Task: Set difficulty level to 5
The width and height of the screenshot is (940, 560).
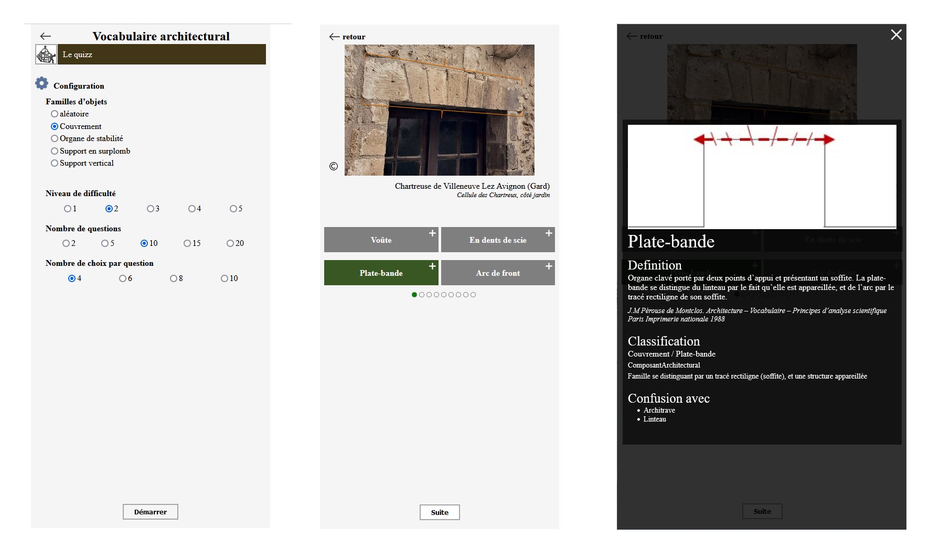Action: [x=233, y=209]
